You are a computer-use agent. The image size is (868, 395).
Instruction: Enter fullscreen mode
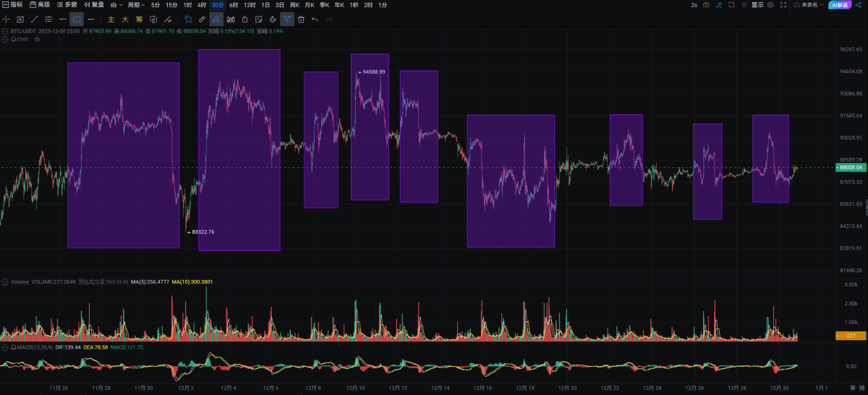(x=783, y=5)
